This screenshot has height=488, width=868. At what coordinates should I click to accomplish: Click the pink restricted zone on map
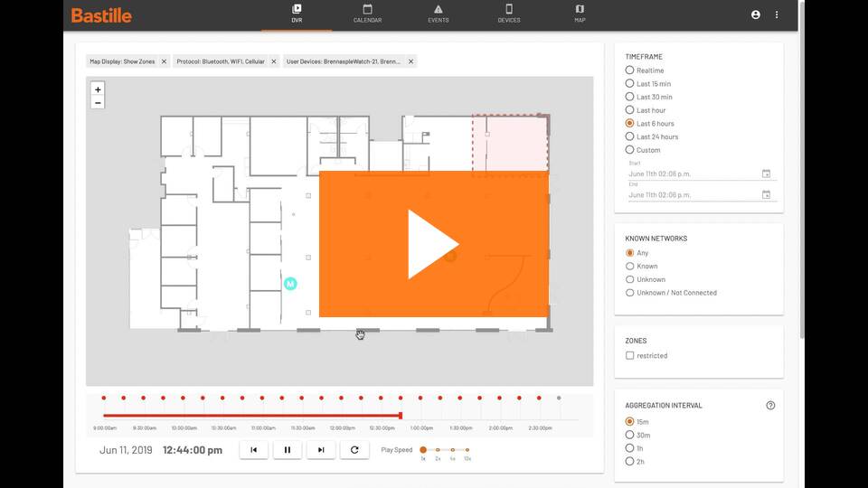tap(510, 144)
